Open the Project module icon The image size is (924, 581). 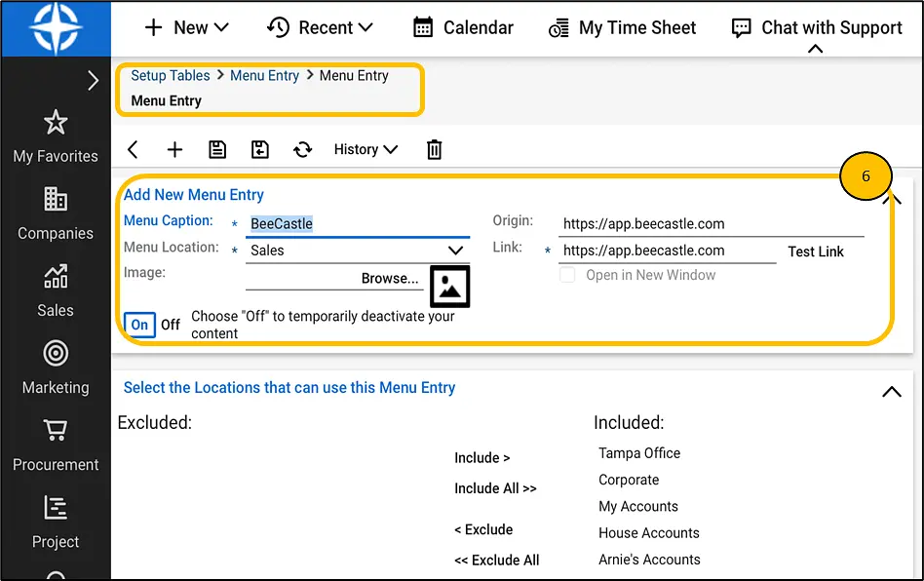pos(56,507)
